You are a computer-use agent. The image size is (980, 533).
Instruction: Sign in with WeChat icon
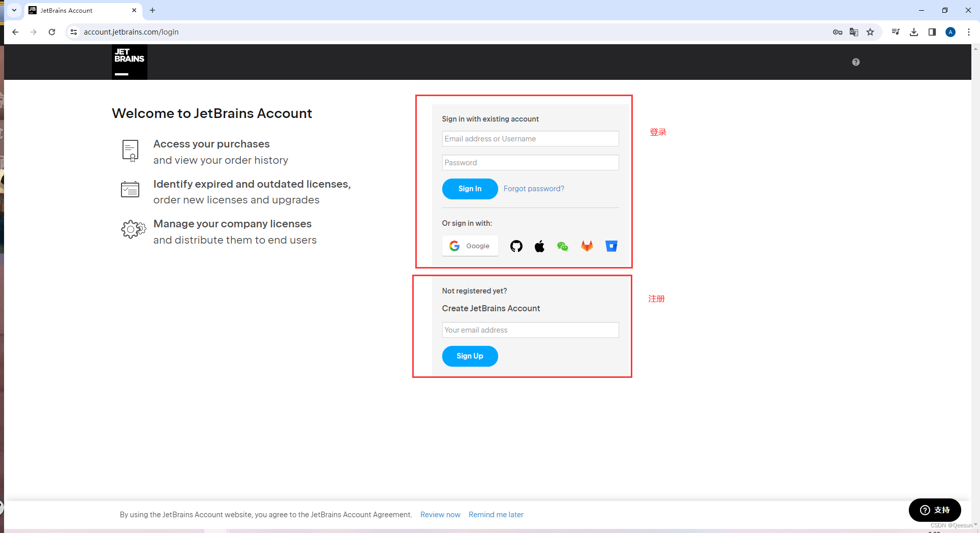pos(563,246)
